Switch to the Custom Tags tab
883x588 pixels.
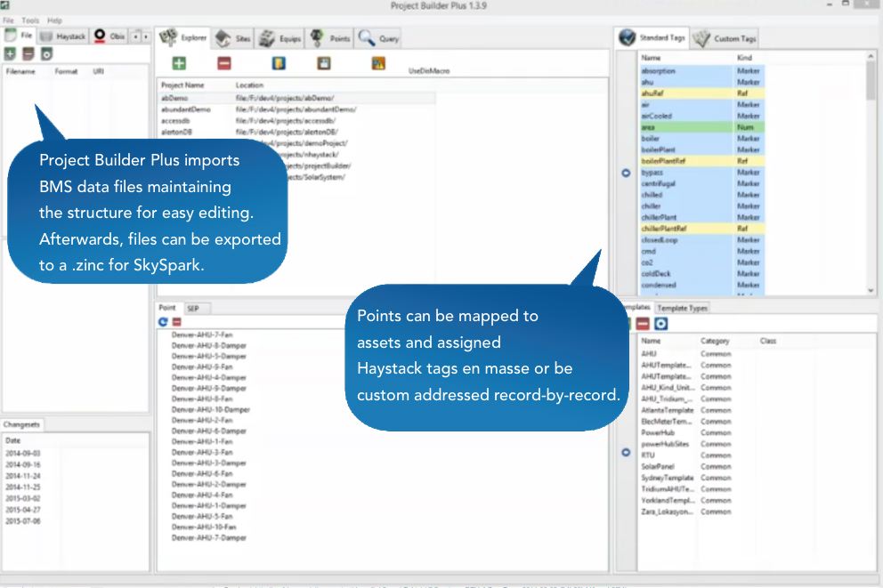point(725,38)
